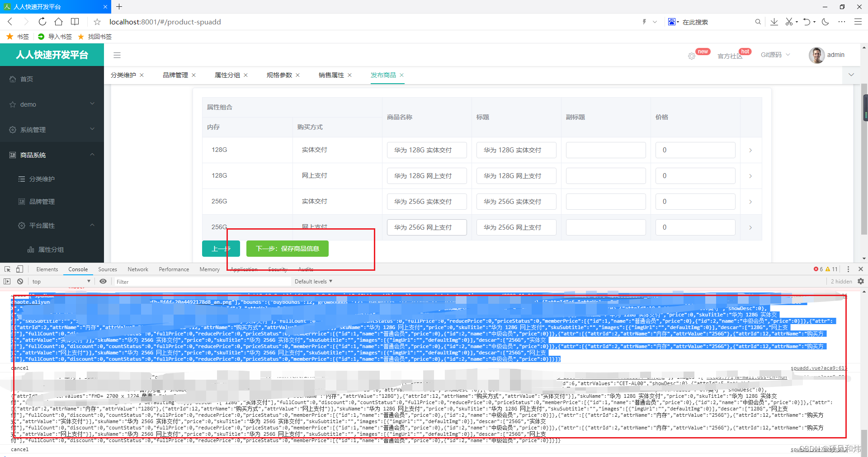Click the scissors screenshot icon
This screenshot has height=457, width=868.
[789, 22]
